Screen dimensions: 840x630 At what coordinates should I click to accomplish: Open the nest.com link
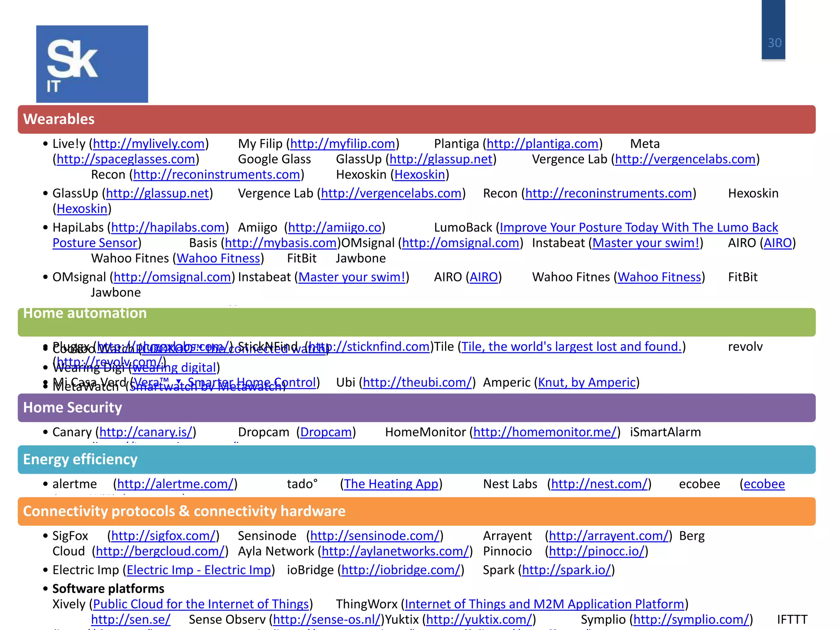point(599,484)
